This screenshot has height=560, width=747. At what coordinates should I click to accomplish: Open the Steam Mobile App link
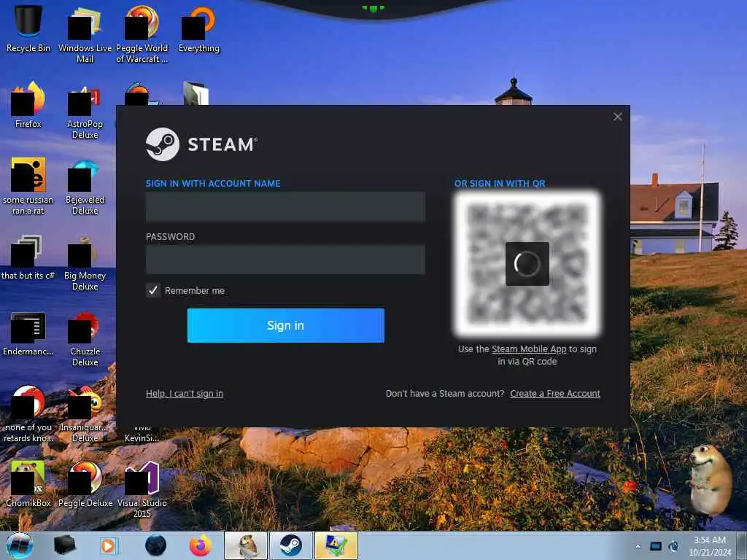pos(529,349)
